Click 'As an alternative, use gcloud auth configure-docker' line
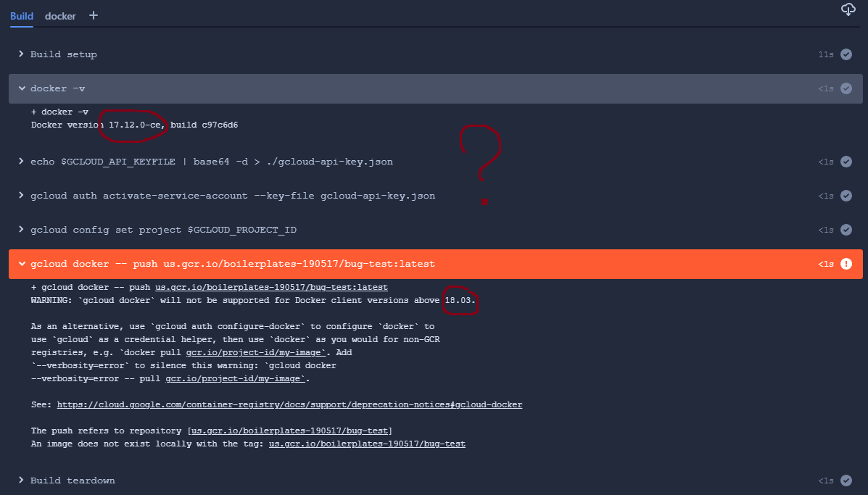 click(x=233, y=326)
